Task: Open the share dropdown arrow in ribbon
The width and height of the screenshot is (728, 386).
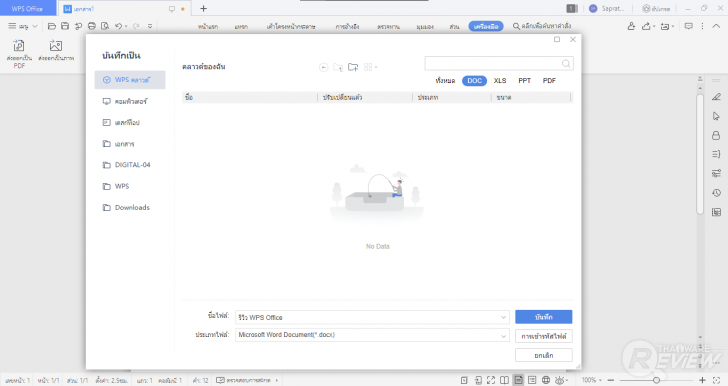Action: 654,26
